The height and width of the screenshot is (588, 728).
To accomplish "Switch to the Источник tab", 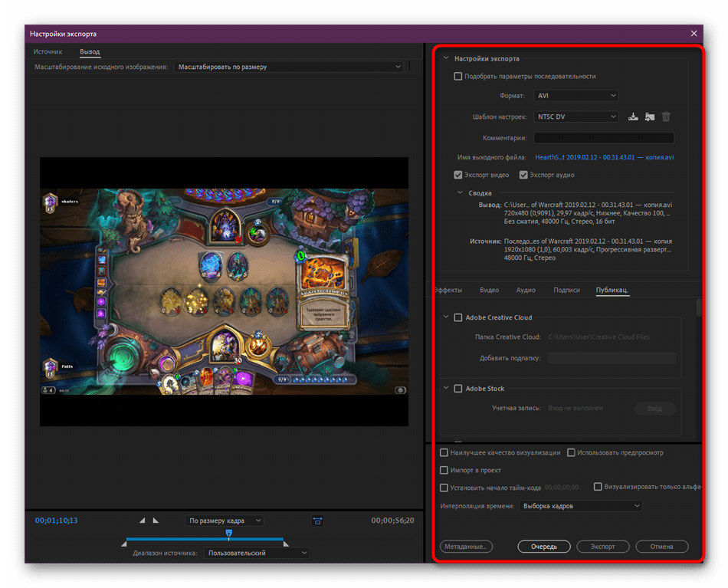I will [x=48, y=52].
